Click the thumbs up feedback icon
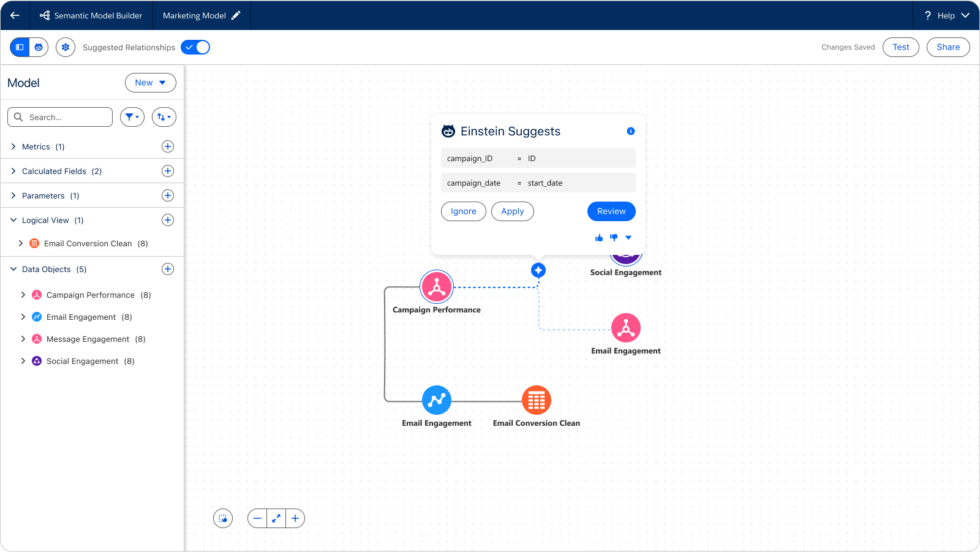980x552 pixels. click(599, 238)
